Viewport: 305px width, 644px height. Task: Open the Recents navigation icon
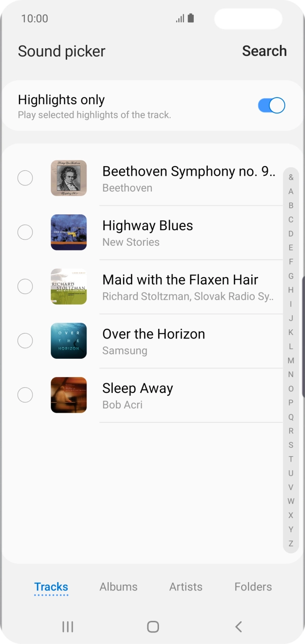tap(67, 627)
